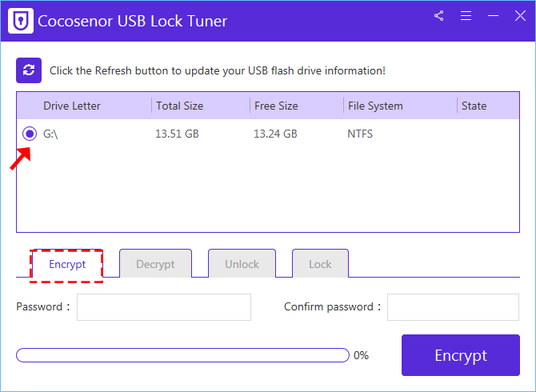Focus the Confirm password field
Screen dimensions: 536x392
click(454, 307)
